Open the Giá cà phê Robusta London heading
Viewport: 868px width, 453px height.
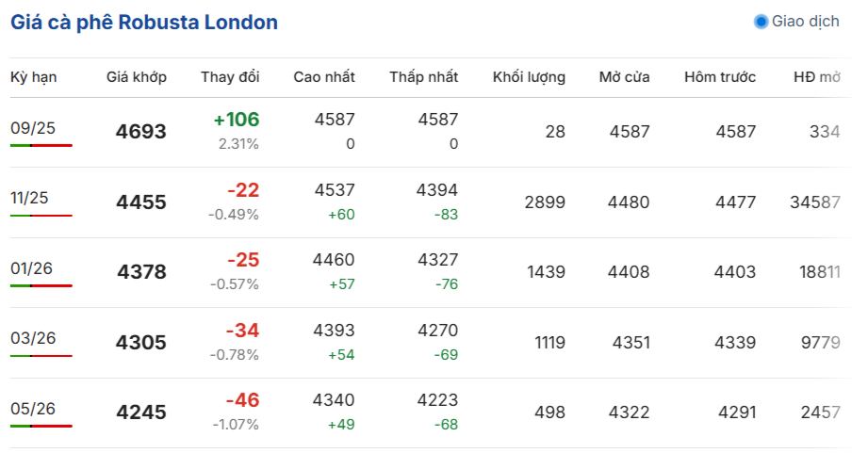point(144,22)
